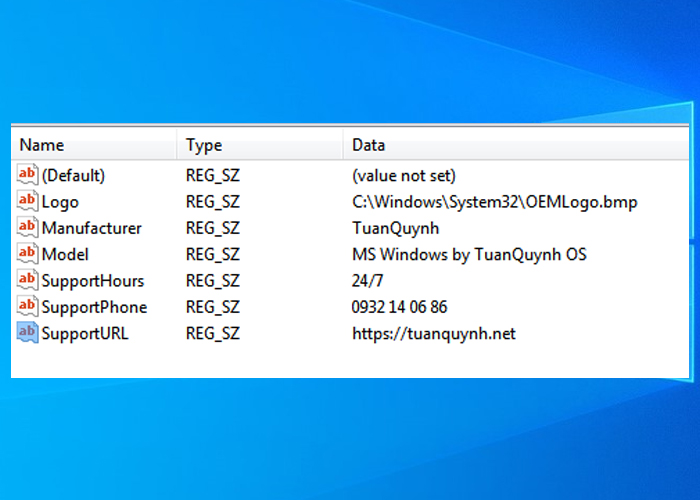
Task: Click the highlighted icon beside SupportURL
Action: pyautogui.click(x=27, y=332)
